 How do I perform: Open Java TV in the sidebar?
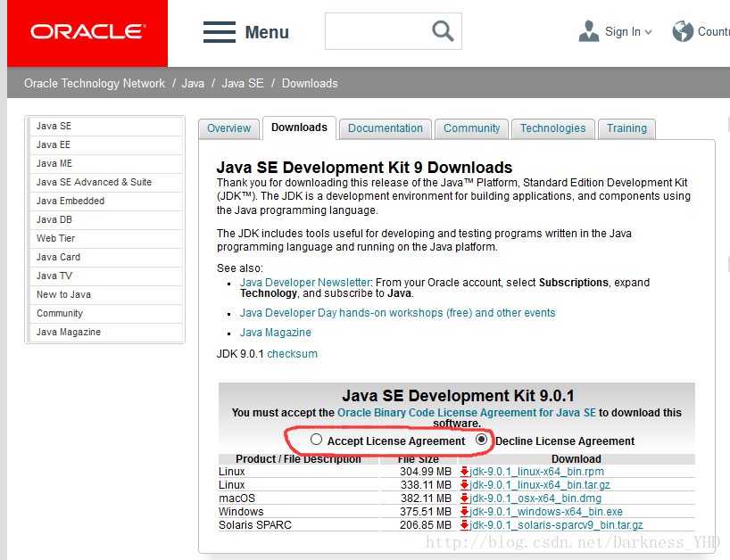tap(104, 276)
